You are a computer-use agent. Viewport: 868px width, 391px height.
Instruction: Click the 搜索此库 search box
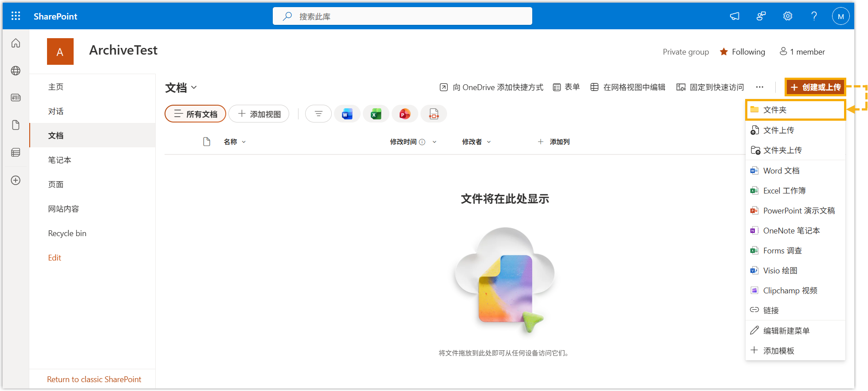click(x=402, y=16)
